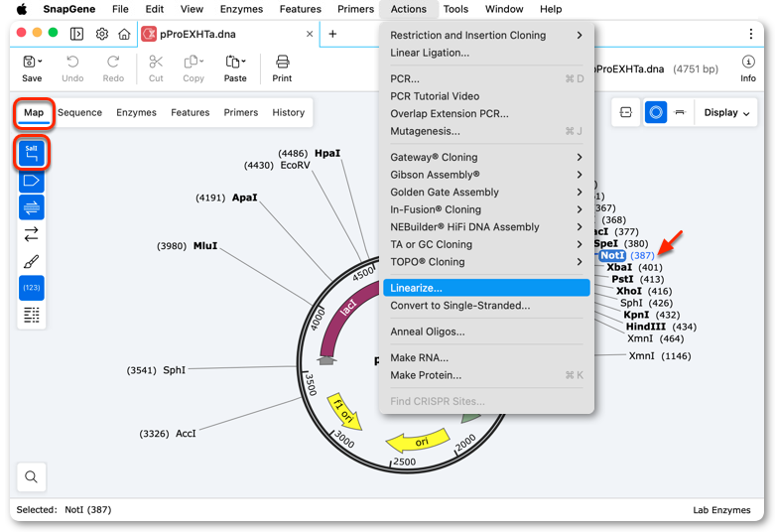Screen dimensions: 776x532
Task: Open the Tools menu in menu bar
Action: (455, 9)
